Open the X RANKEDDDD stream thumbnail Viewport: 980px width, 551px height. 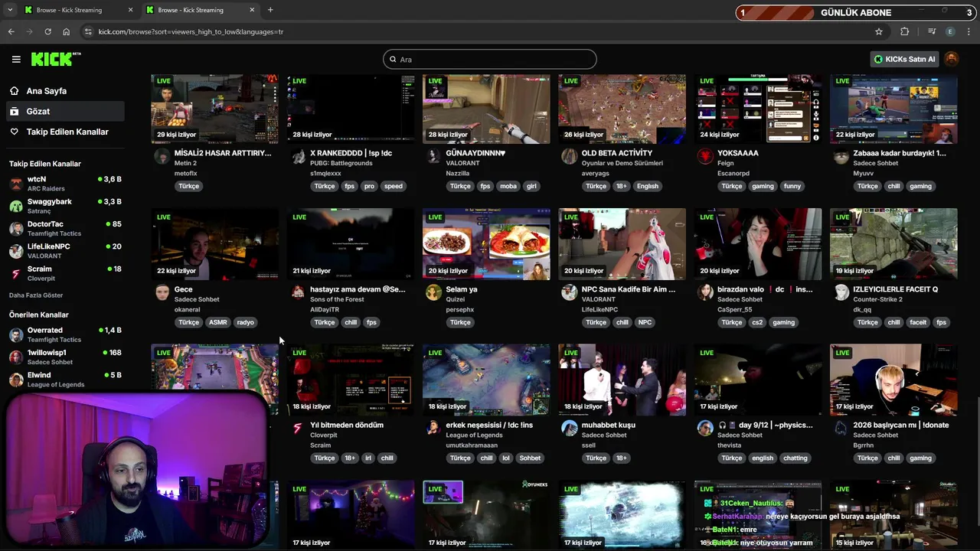(x=351, y=109)
